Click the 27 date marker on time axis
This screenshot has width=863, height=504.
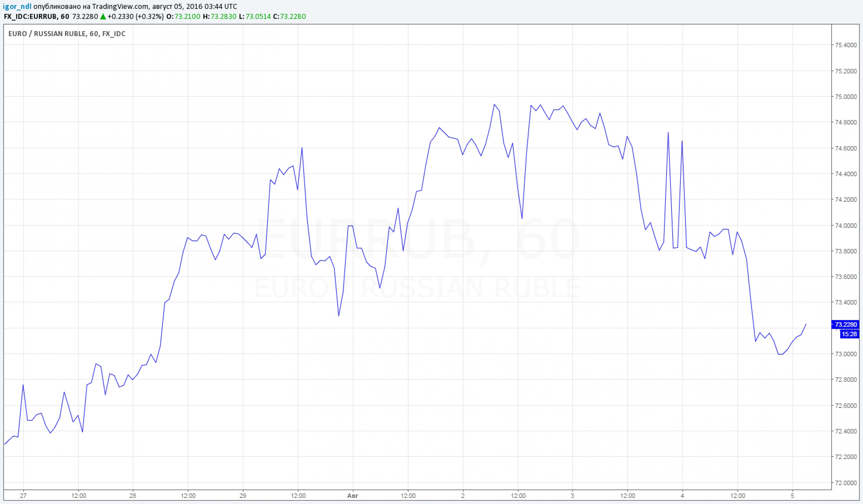[x=23, y=495]
